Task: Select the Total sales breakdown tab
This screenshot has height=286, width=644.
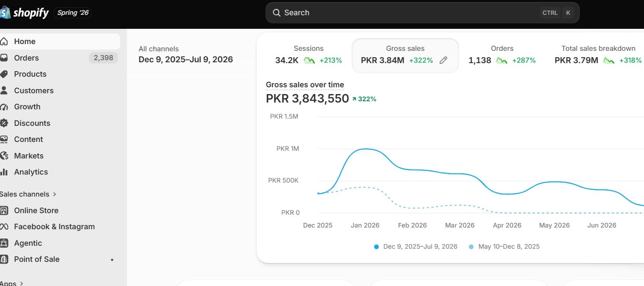Action: point(598,55)
